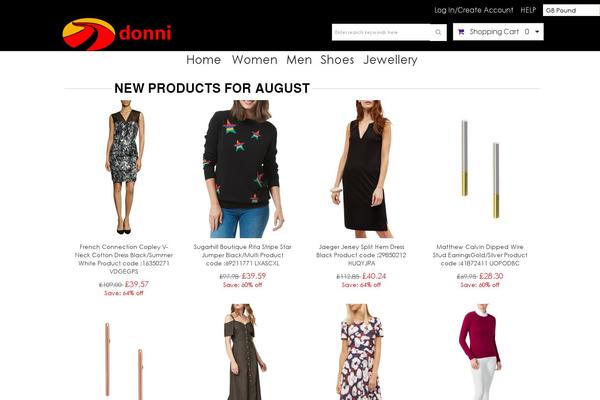The width and height of the screenshot is (600, 400).
Task: Open the GB Pound currency selector
Action: point(571,10)
